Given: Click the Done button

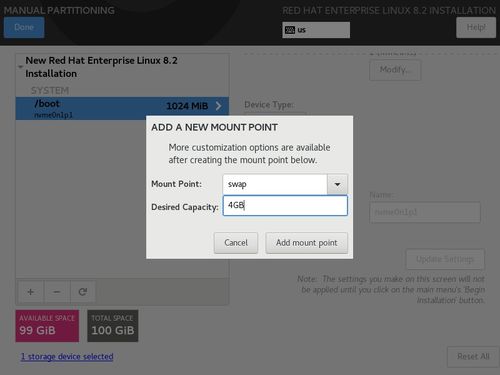Looking at the screenshot, I should pyautogui.click(x=24, y=27).
